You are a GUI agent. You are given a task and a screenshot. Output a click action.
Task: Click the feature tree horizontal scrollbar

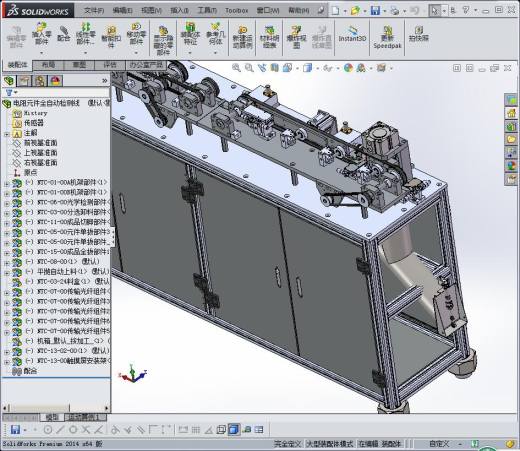point(56,408)
